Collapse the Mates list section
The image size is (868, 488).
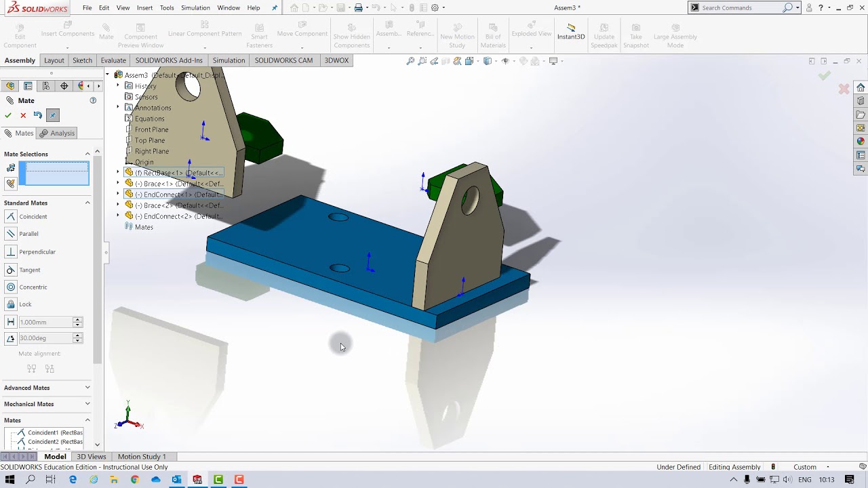(87, 420)
